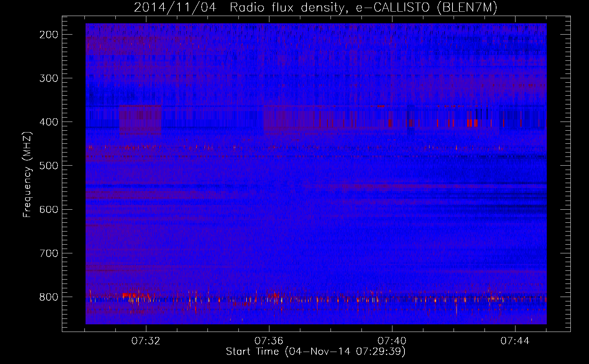
Task: Click the 700 frequency tick label
Action: [48, 253]
